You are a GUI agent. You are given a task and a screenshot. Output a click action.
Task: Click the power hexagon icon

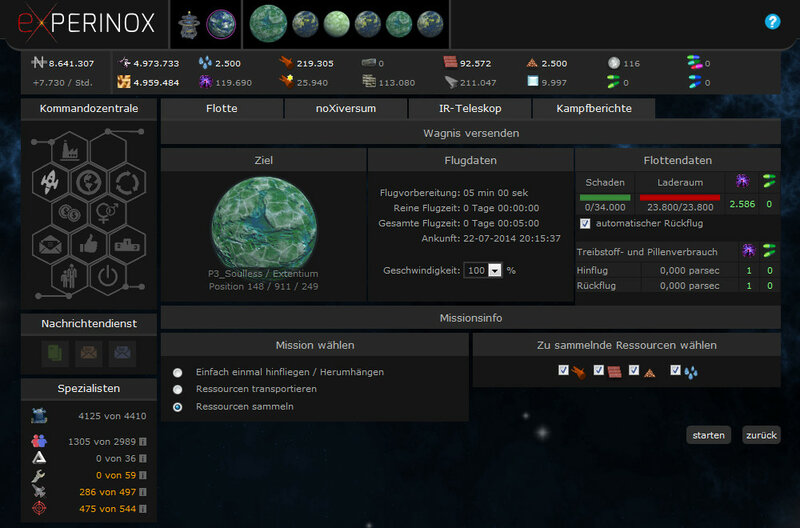click(x=108, y=276)
